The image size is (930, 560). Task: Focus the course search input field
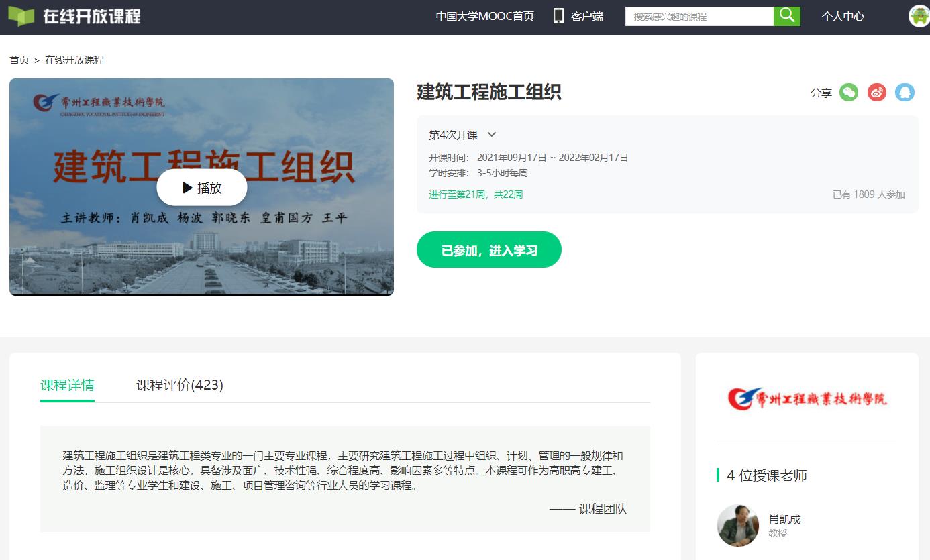tap(699, 17)
